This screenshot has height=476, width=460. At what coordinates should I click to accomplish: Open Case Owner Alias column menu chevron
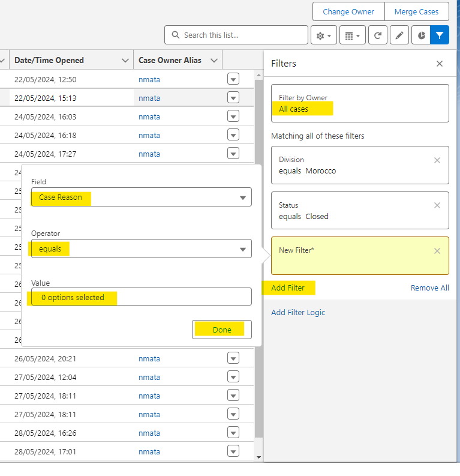[214, 61]
